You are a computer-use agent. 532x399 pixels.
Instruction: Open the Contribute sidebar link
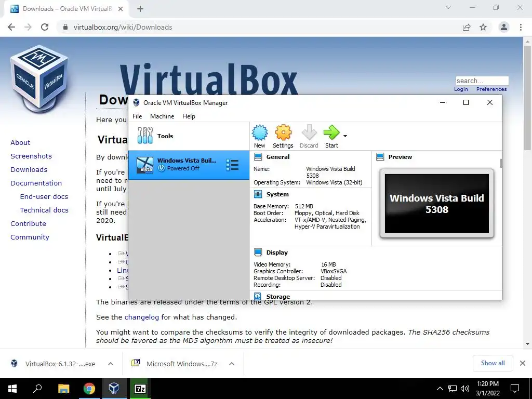tap(28, 224)
